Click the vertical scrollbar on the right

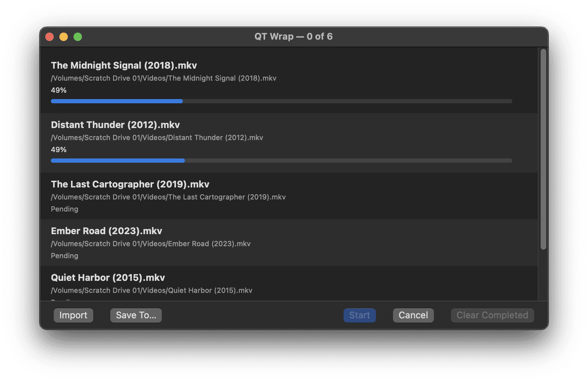542,149
